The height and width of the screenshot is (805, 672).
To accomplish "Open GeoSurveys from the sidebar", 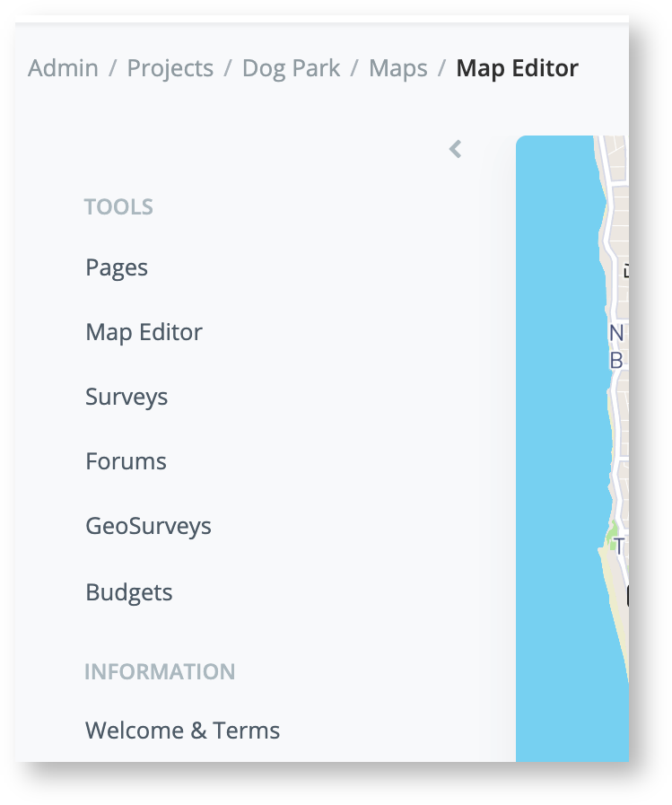I will pyautogui.click(x=148, y=525).
